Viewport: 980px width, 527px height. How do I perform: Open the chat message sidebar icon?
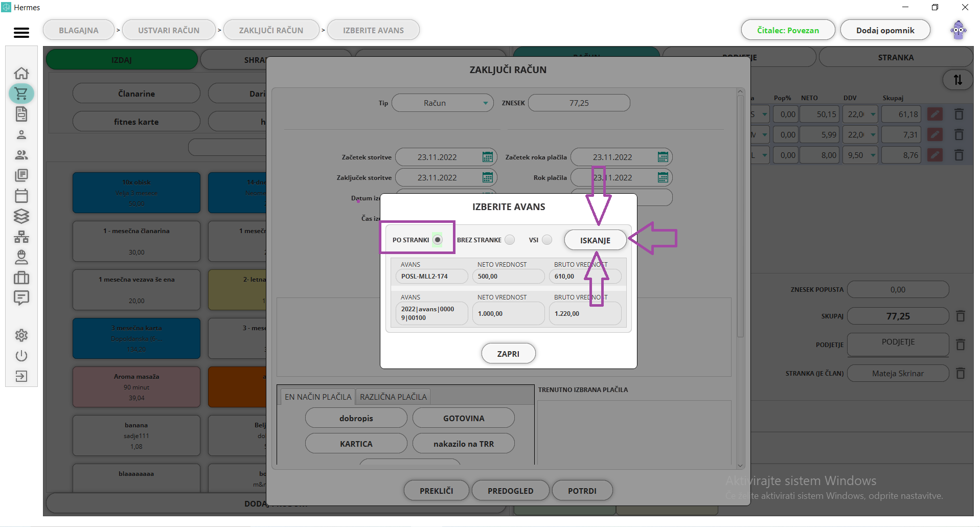21,298
